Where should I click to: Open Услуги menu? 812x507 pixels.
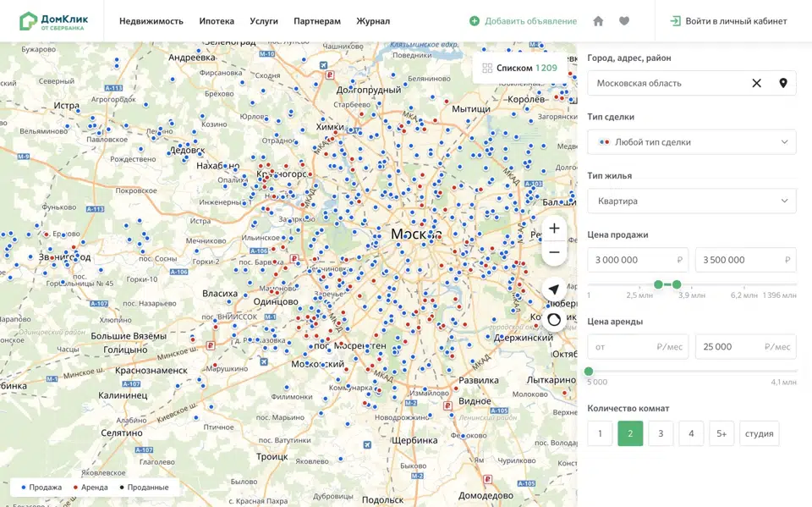264,21
